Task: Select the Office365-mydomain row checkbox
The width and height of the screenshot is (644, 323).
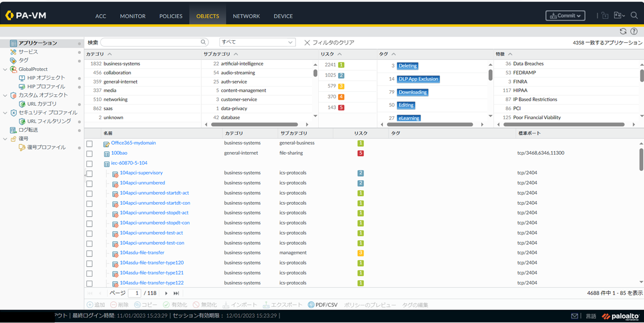Action: pyautogui.click(x=89, y=144)
